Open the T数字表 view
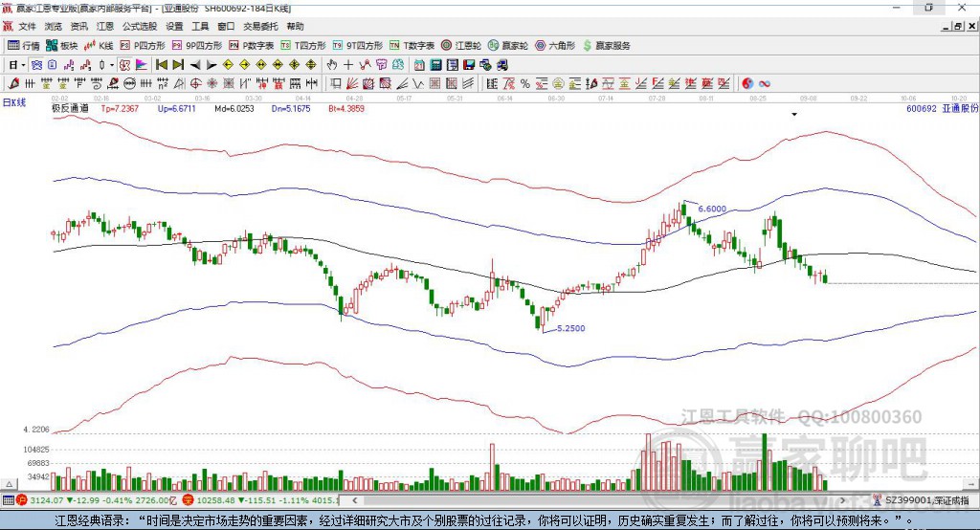 coord(412,46)
